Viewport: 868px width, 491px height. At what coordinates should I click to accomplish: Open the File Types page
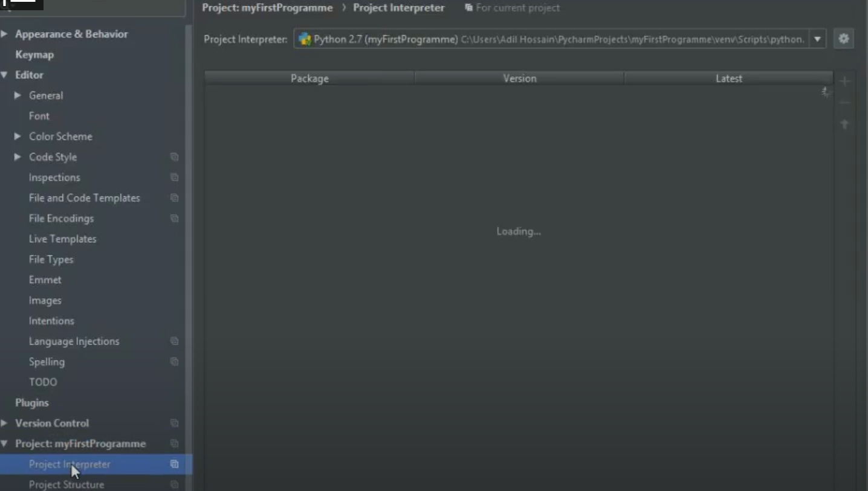click(x=51, y=260)
